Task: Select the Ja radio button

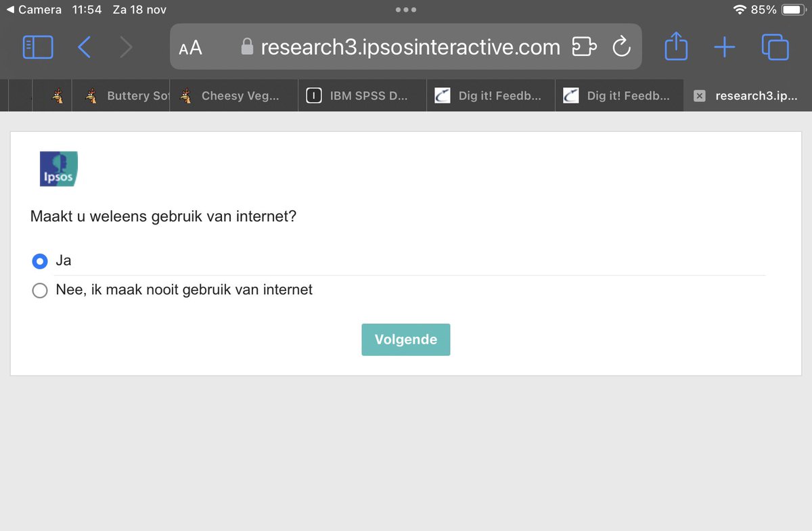Action: tap(40, 261)
